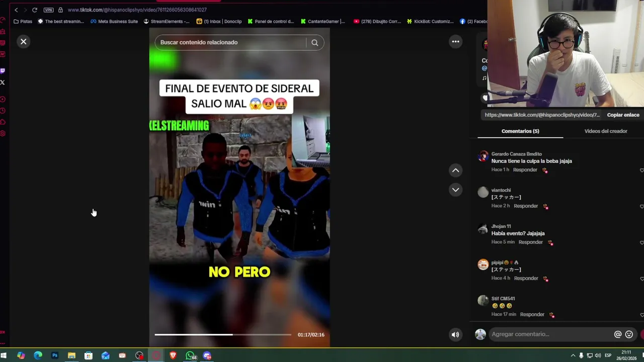
Task: Open the Pistas bookmarks folder
Action: [23, 22]
